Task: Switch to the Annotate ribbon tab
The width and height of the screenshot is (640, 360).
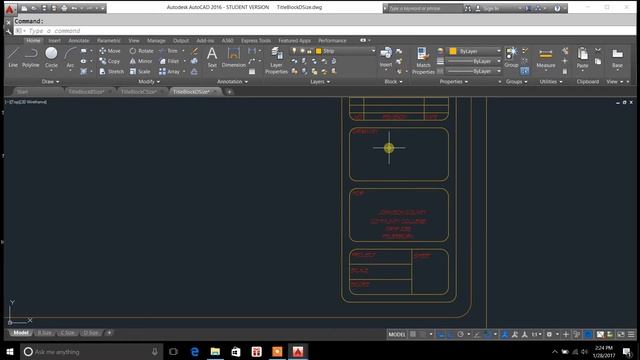Action: (x=79, y=40)
